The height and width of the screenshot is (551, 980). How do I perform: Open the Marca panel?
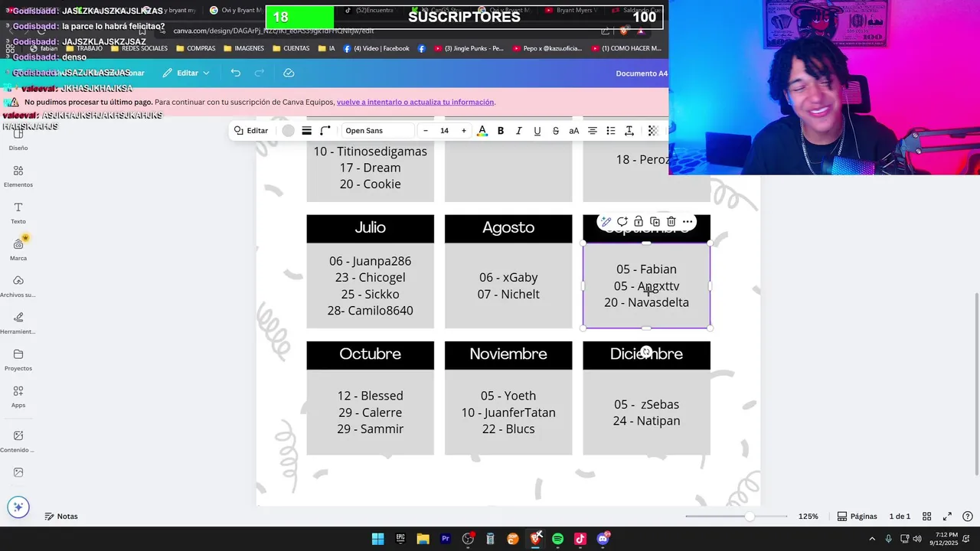click(x=18, y=249)
